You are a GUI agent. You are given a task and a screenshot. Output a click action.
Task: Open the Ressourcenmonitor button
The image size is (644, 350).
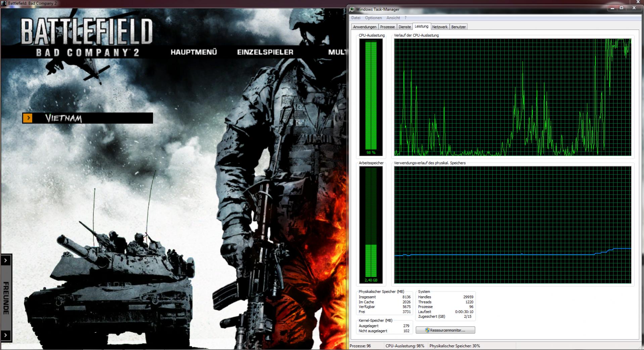(x=445, y=330)
